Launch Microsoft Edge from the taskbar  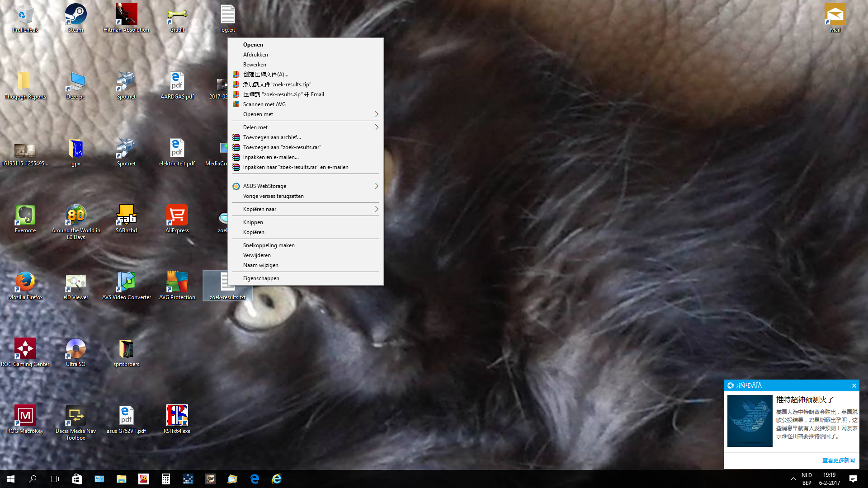pyautogui.click(x=255, y=479)
